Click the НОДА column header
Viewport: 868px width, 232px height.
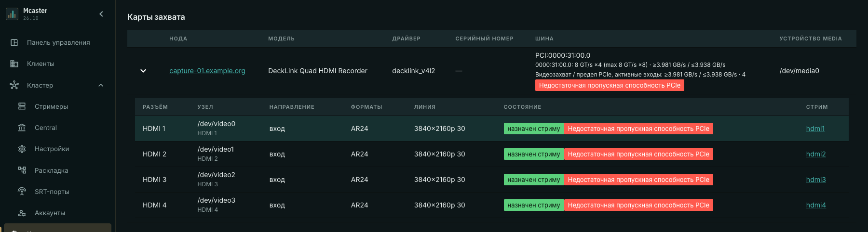(178, 39)
